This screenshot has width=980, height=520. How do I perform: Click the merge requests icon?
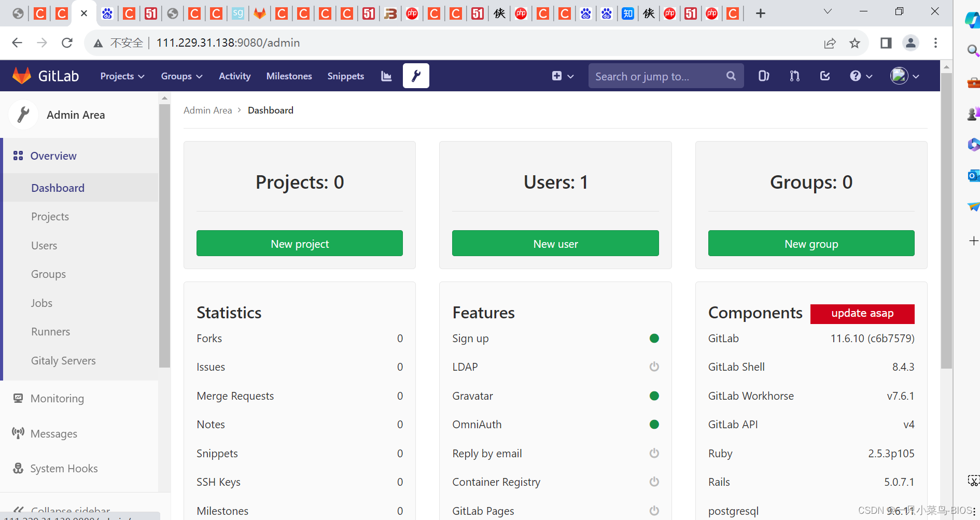(x=794, y=76)
